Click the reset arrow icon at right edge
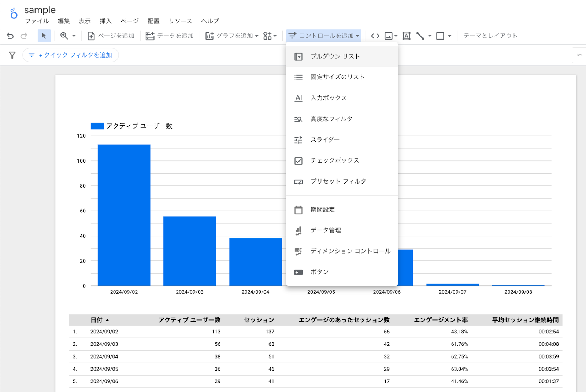This screenshot has width=586, height=392. pos(580,55)
